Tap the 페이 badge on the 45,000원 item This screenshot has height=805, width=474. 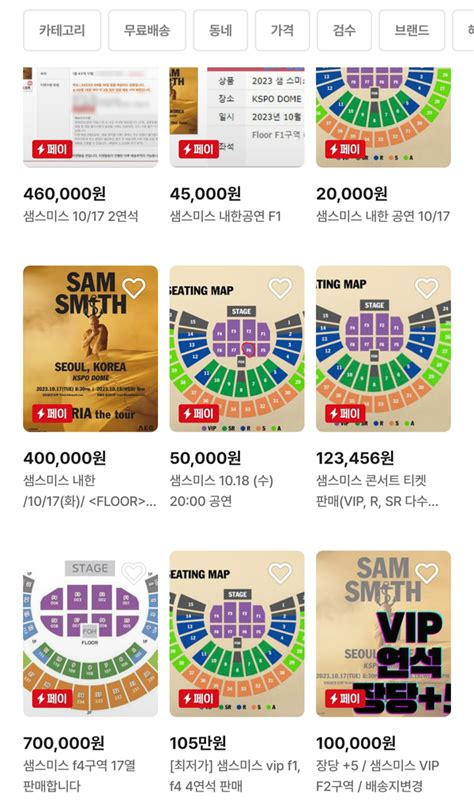[199, 149]
